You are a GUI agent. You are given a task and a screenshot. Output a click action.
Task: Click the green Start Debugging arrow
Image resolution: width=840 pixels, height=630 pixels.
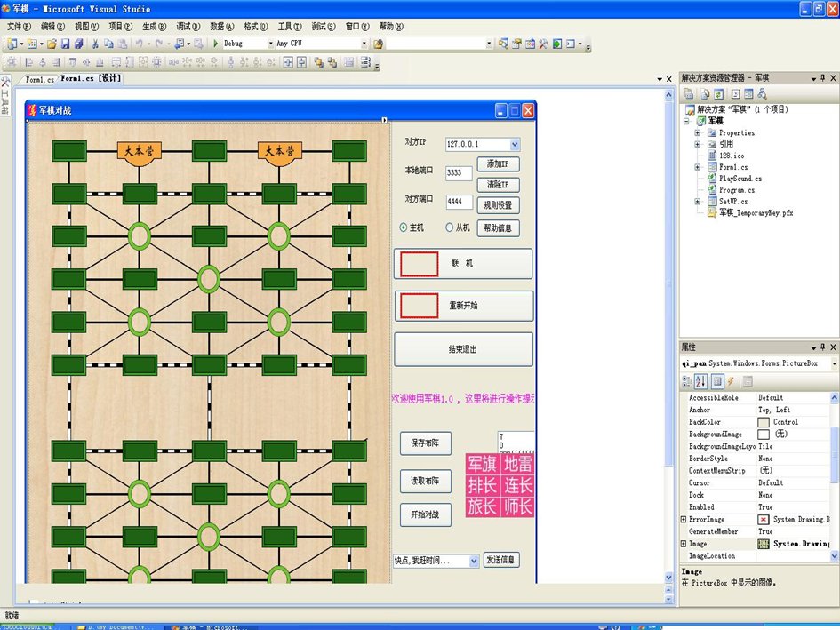pyautogui.click(x=216, y=43)
